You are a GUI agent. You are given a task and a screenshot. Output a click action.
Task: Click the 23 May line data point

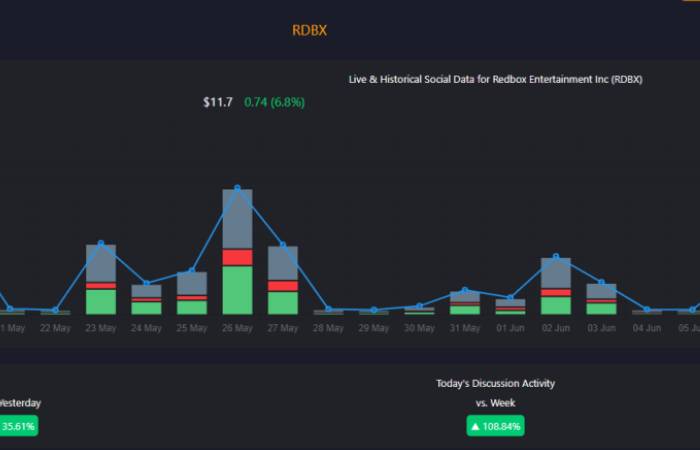pyautogui.click(x=101, y=243)
